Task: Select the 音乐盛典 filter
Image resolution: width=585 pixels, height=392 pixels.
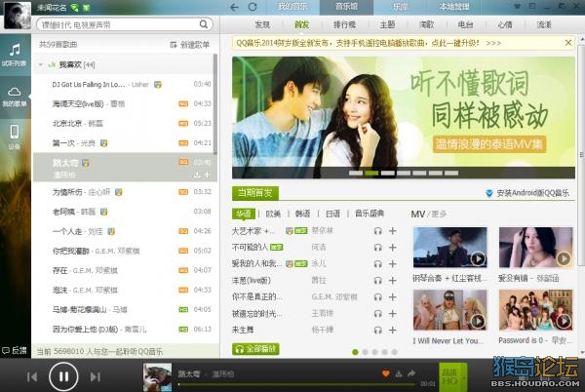Action: pyautogui.click(x=369, y=214)
